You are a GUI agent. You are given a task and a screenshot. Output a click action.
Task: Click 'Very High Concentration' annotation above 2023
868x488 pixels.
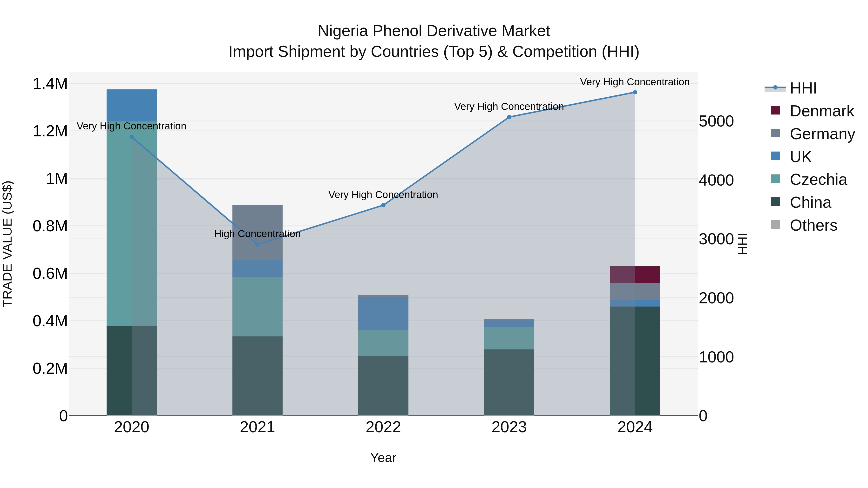tap(509, 107)
